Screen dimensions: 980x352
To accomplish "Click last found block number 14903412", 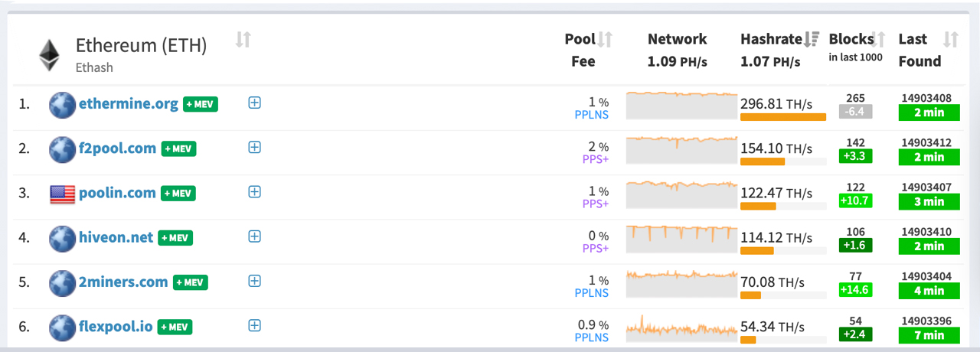I will 926,142.
